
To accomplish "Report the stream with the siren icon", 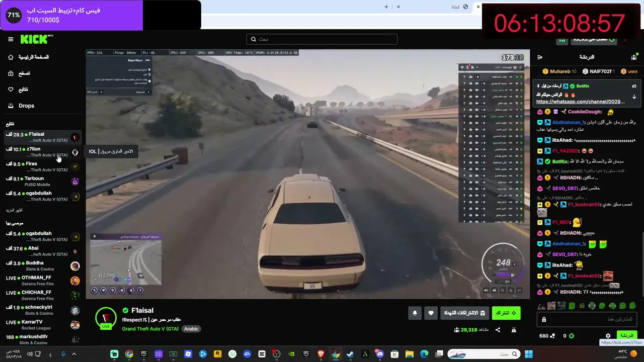I will [x=514, y=330].
